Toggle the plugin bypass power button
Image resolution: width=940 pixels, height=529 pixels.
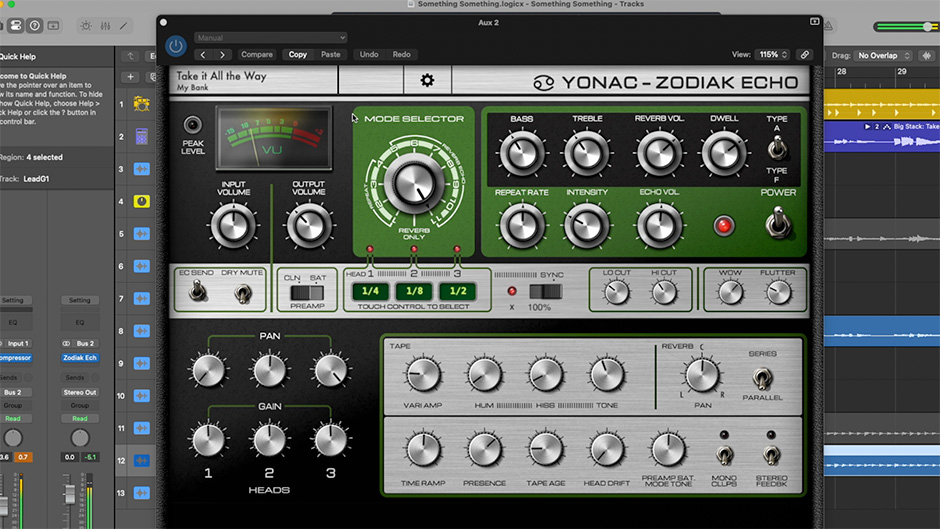click(x=176, y=46)
